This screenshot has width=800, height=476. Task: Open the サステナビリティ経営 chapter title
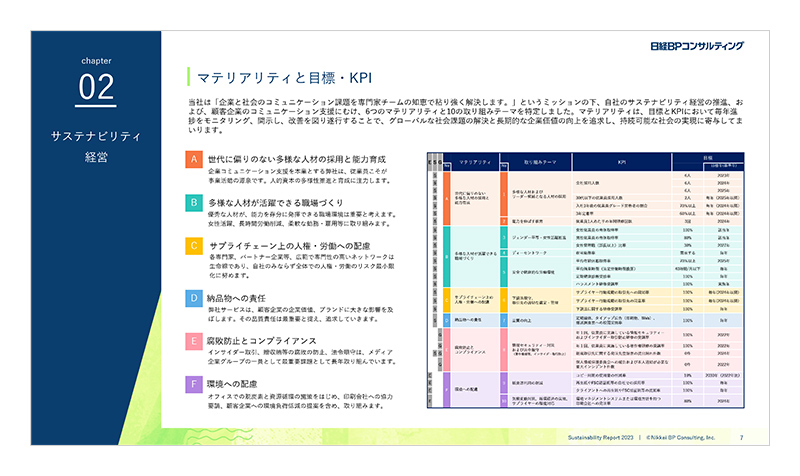(97, 146)
